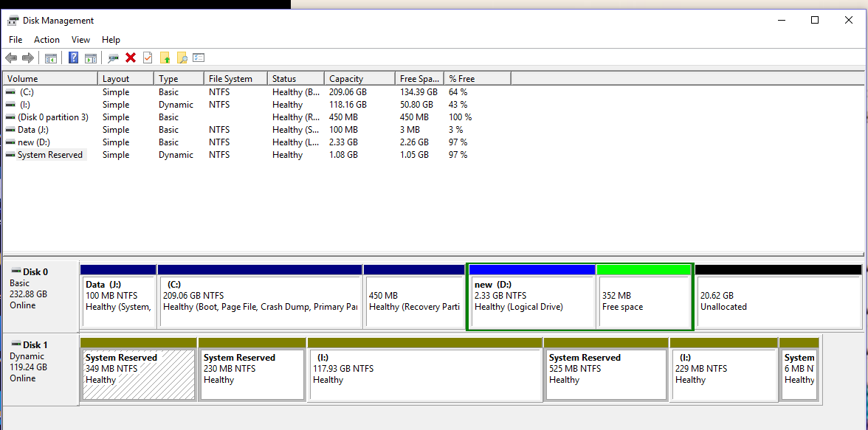This screenshot has width=868, height=430.
Task: Toggle the Show/Hide Action Pane toolbar icon
Action: [91, 58]
